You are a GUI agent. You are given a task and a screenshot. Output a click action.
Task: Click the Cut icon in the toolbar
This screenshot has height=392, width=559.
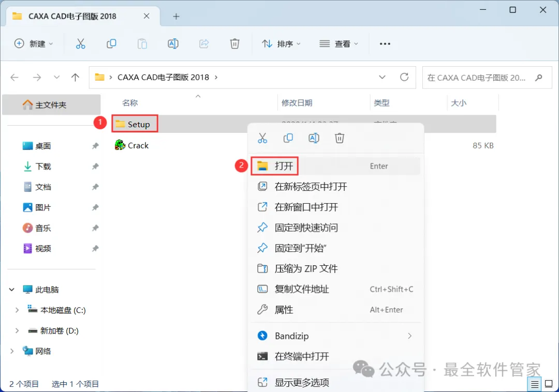coord(81,44)
